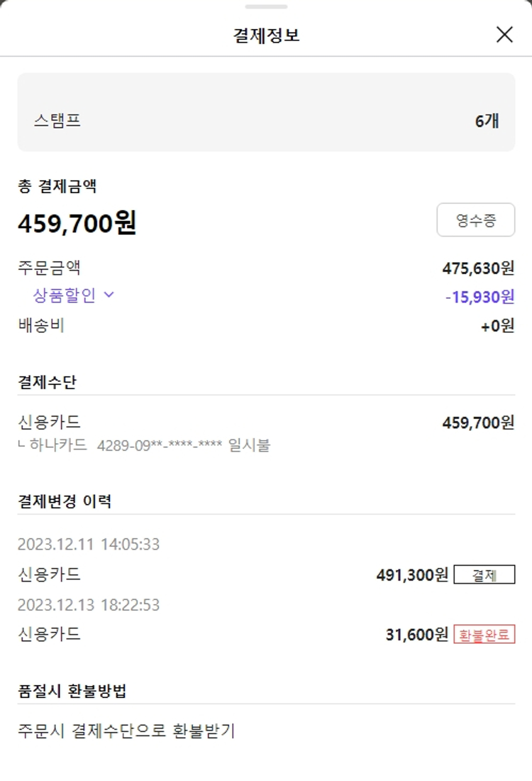
Task: Click the 6개 stamp count
Action: (487, 121)
